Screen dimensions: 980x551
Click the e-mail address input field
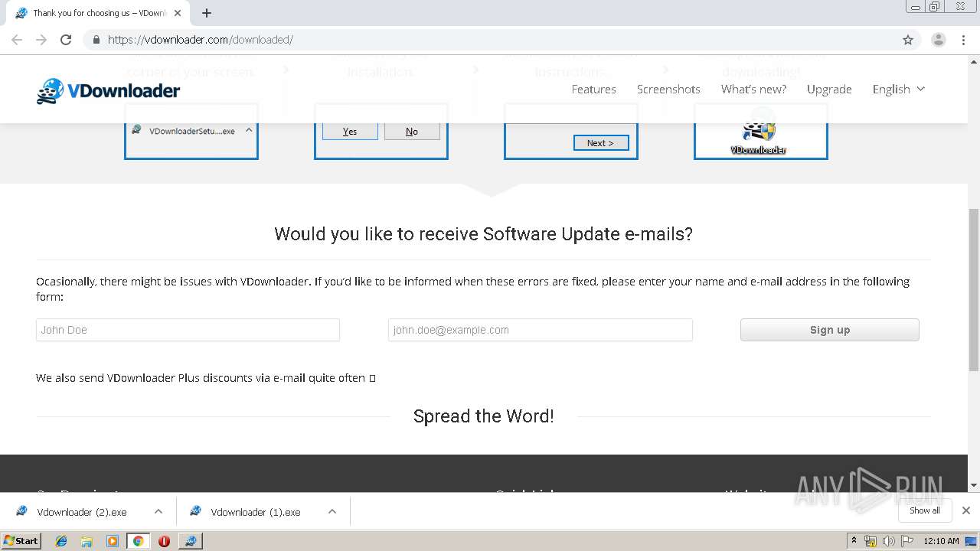click(541, 330)
